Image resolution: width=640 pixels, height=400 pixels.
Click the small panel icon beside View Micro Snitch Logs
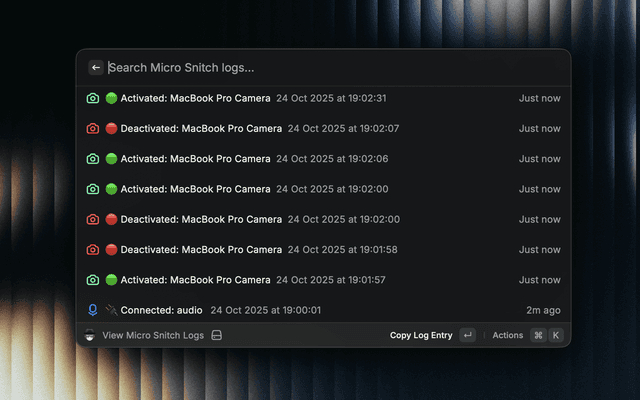click(216, 335)
